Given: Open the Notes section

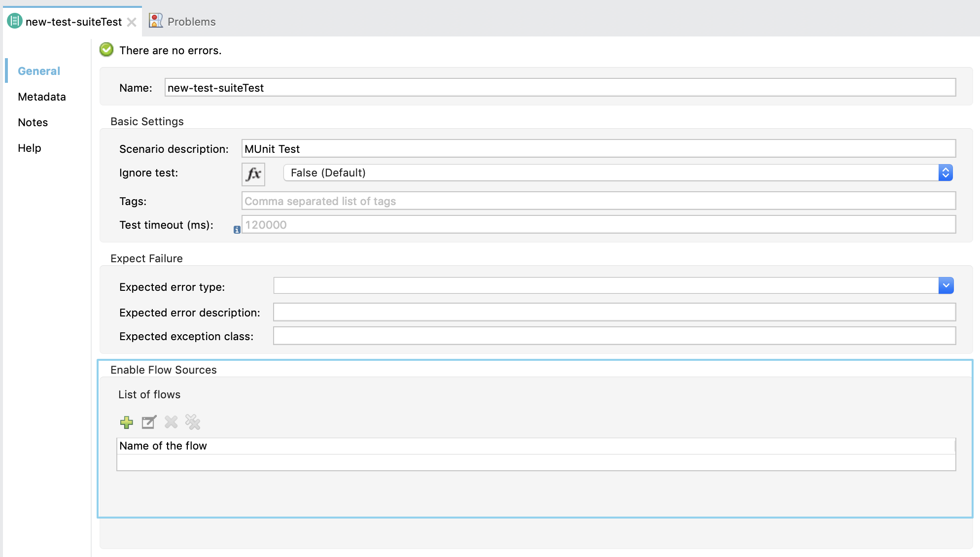Looking at the screenshot, I should (x=33, y=122).
